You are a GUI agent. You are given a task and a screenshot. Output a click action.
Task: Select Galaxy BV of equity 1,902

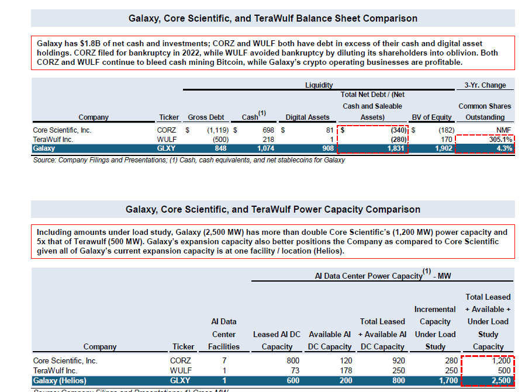[x=444, y=148]
